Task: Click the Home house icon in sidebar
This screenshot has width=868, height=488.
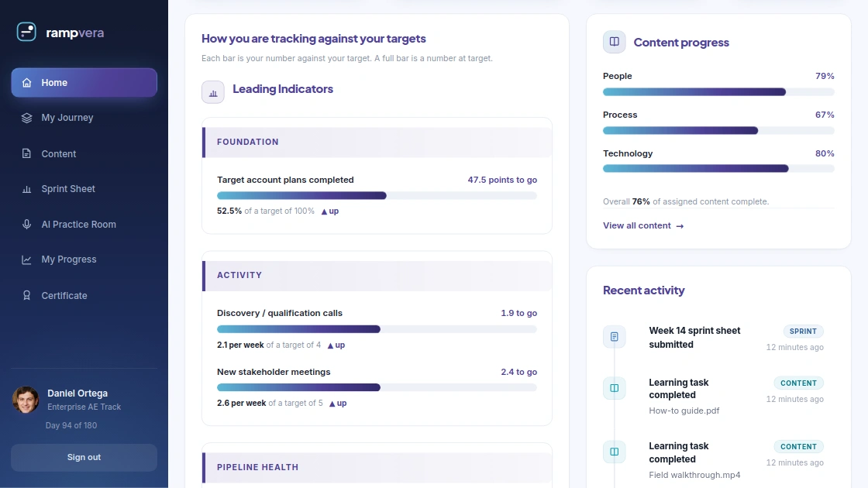Action: click(26, 82)
